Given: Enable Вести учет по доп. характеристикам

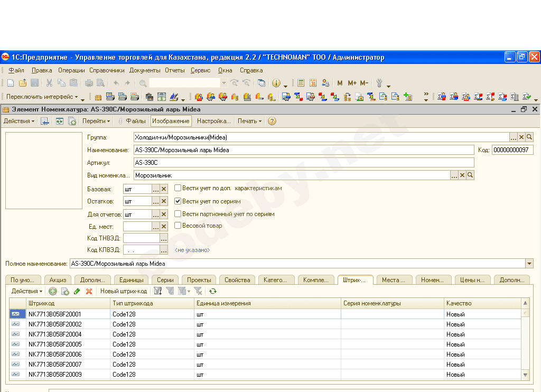Looking at the screenshot, I should [178, 188].
